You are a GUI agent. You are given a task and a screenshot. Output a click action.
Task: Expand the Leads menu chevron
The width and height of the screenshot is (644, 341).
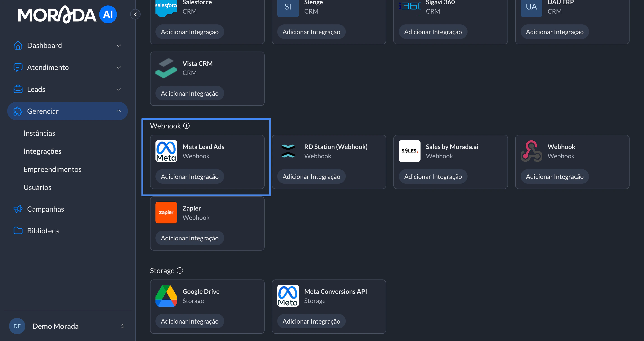tap(119, 89)
